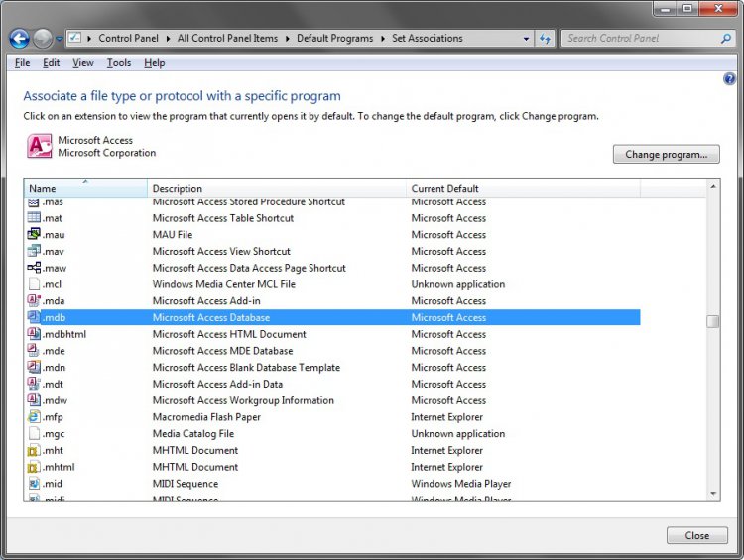
Task: Sort by the Name column header
Action: coord(85,188)
